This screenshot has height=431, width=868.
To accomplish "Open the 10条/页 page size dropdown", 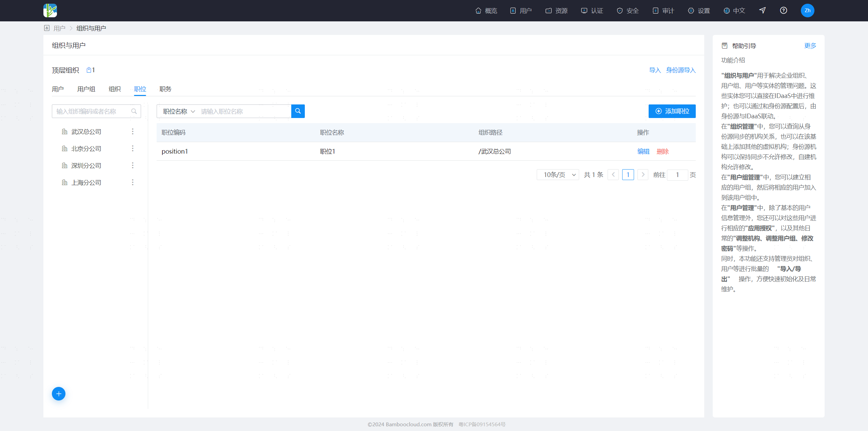I will pyautogui.click(x=558, y=175).
